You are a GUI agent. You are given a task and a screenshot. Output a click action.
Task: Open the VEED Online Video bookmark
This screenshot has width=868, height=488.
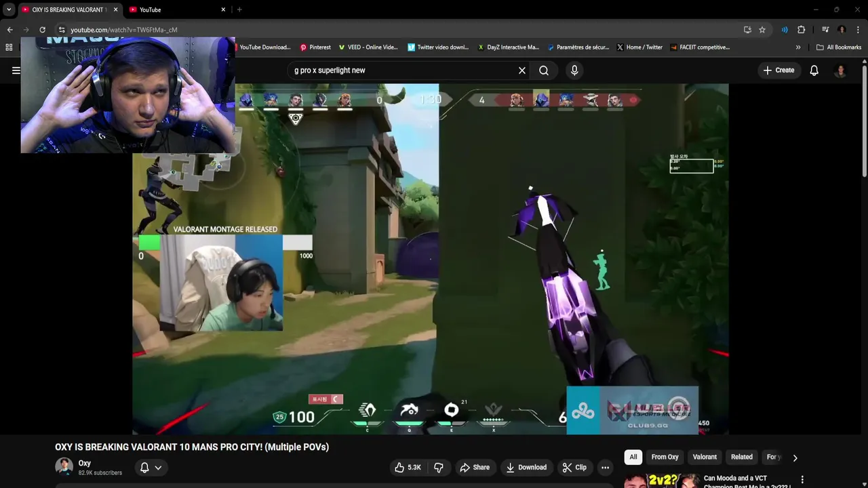[x=368, y=47]
